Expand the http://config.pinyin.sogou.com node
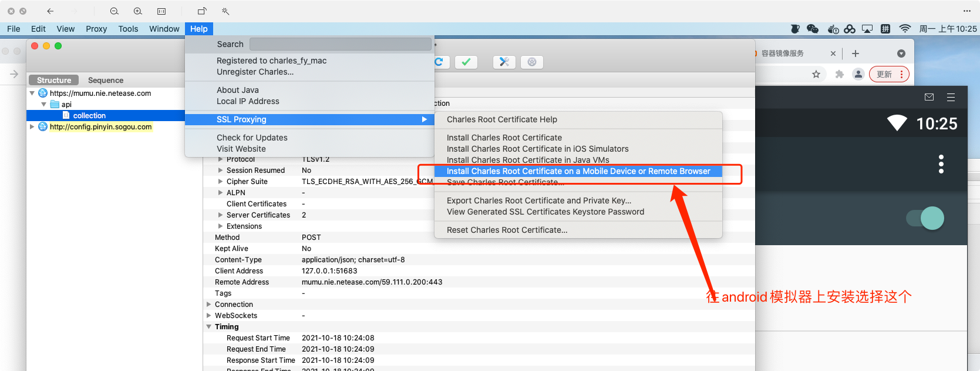This screenshot has width=980, height=371. (x=32, y=126)
